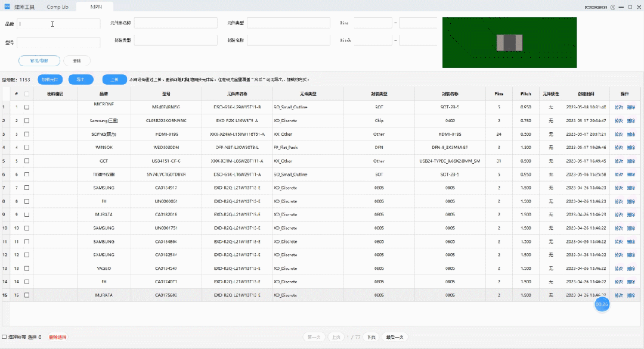The height and width of the screenshot is (349, 644).
Task: Click the Pitch column header
Action: (x=526, y=94)
